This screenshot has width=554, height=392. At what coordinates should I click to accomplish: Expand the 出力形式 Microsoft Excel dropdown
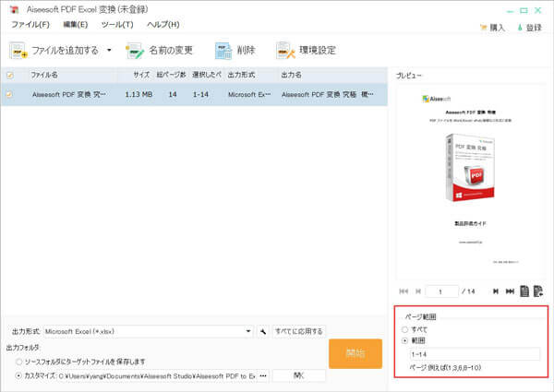pyautogui.click(x=247, y=331)
